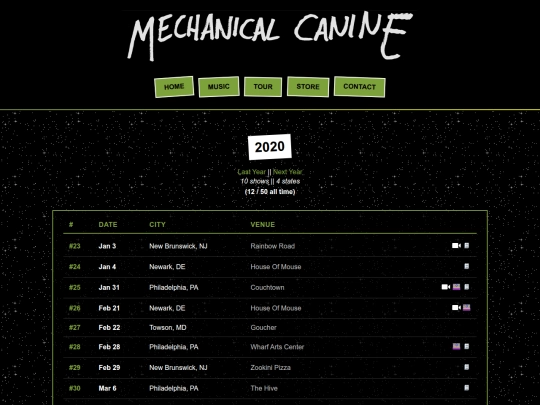
Task: Click House Of Mouse in the Jan 4 row
Action: click(276, 267)
